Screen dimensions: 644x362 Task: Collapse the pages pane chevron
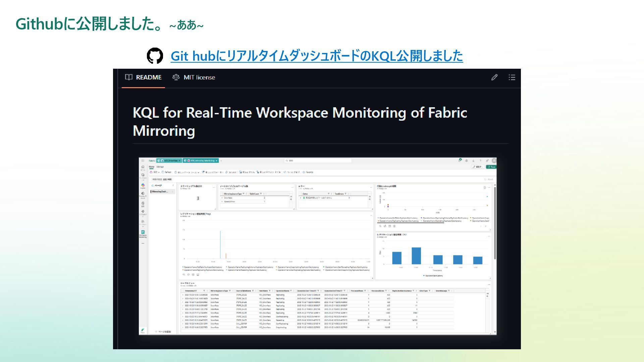(x=173, y=185)
